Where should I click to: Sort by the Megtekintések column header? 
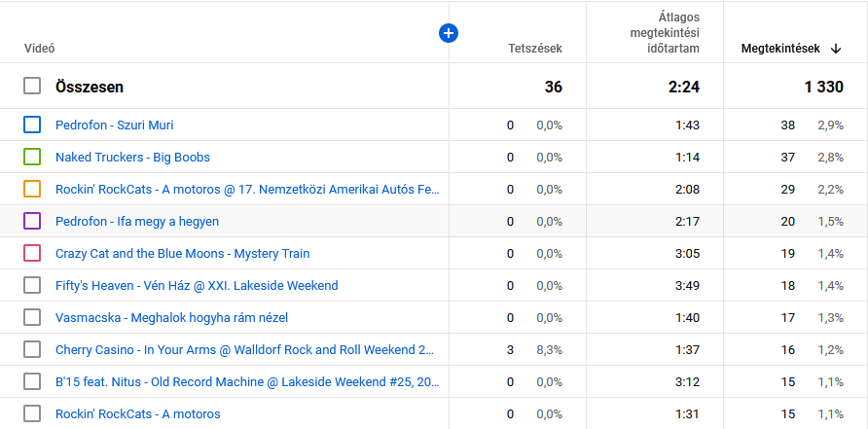tap(780, 48)
